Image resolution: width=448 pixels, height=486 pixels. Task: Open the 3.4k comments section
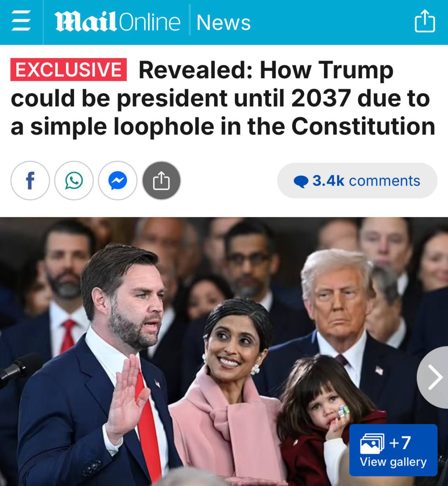click(x=357, y=181)
